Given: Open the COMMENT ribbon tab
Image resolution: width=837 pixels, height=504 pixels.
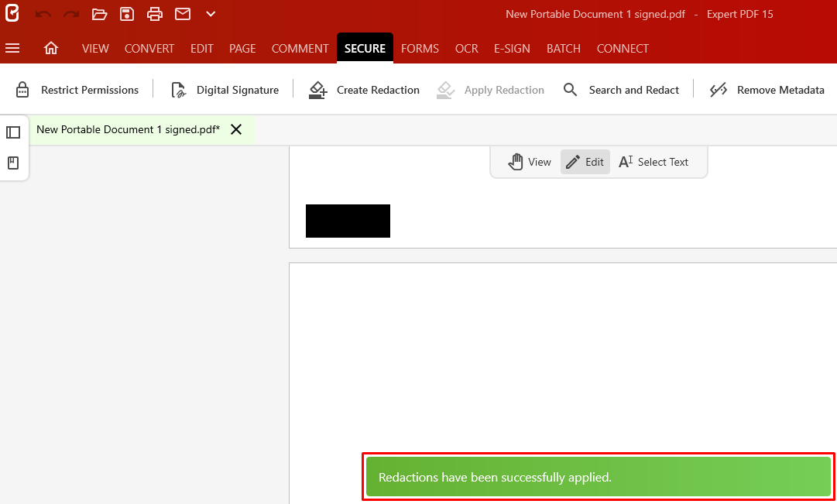Looking at the screenshot, I should point(300,49).
